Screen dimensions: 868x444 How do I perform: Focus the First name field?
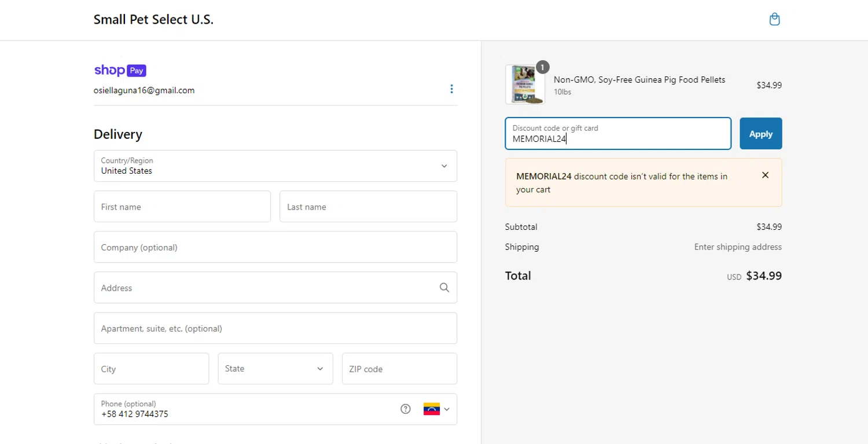pos(182,207)
